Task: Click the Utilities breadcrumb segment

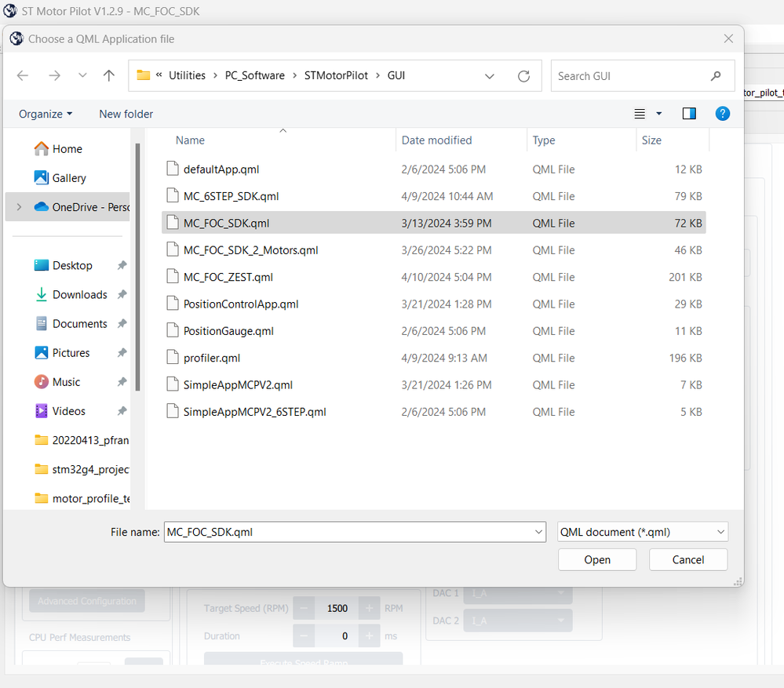Action: pyautogui.click(x=187, y=75)
